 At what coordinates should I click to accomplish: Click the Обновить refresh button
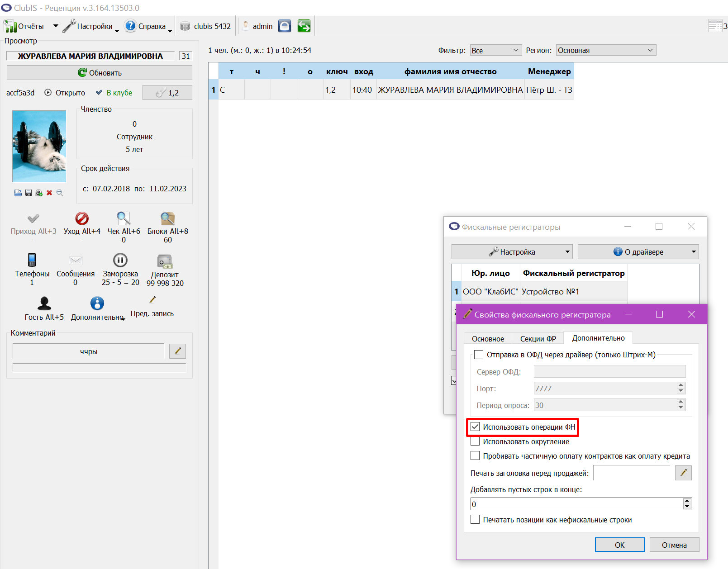100,73
